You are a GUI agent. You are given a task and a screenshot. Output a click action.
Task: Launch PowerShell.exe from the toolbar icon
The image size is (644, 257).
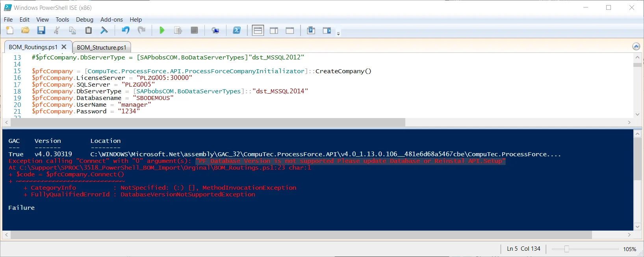click(x=237, y=30)
